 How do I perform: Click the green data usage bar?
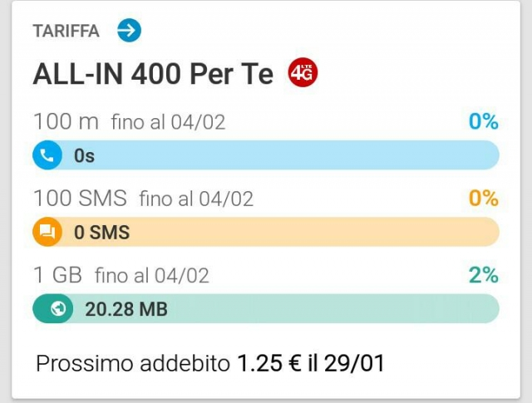pos(266,308)
